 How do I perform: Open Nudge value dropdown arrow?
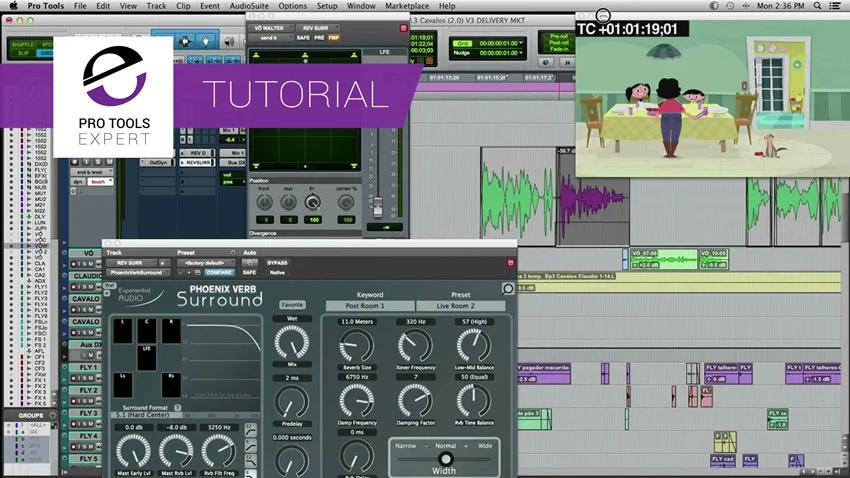[x=521, y=53]
